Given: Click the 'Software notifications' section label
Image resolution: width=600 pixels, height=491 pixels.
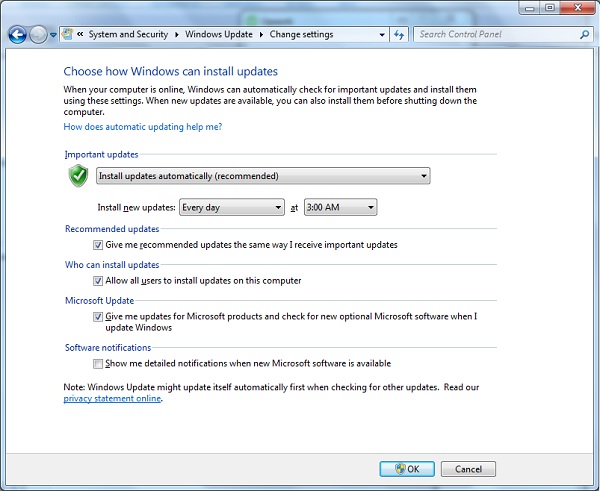Looking at the screenshot, I should pos(108,347).
